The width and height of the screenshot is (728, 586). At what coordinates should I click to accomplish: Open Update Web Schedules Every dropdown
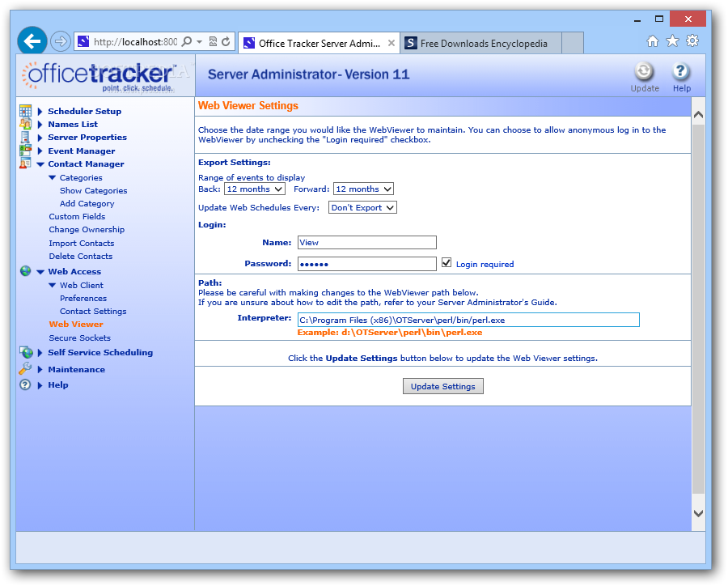[362, 208]
